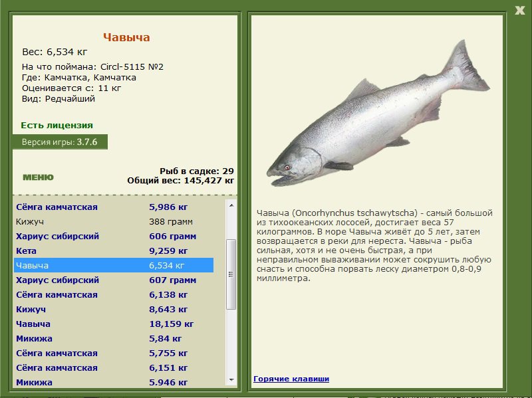Viewport: 532px width, 398px height.
Task: Grab the fish list scrollbar thumb
Action: tap(231, 274)
